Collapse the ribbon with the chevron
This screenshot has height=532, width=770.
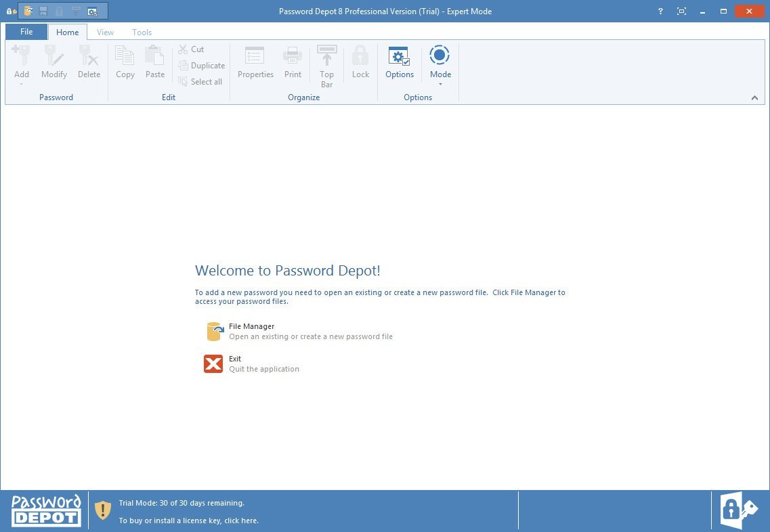pyautogui.click(x=754, y=97)
